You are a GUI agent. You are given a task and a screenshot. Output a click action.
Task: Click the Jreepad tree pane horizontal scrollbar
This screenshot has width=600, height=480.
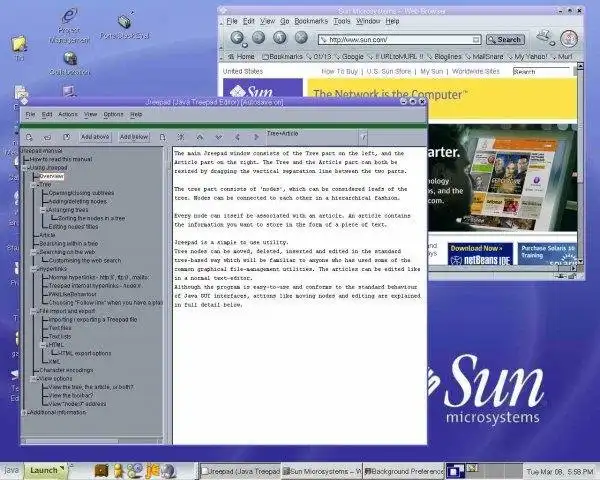point(92,441)
